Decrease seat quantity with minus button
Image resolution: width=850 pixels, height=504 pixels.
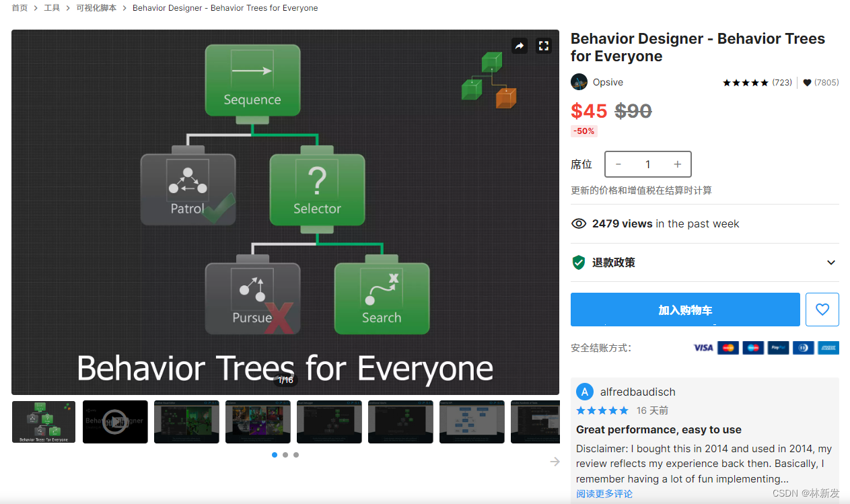point(618,164)
